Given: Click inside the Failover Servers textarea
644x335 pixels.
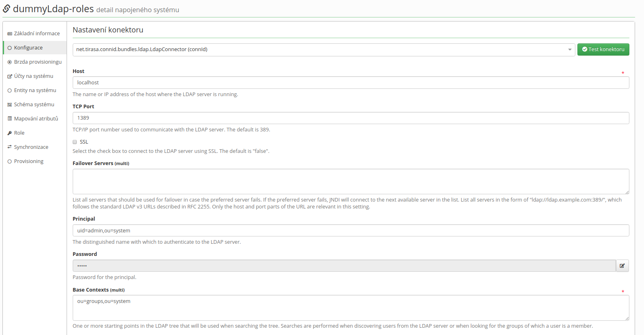Looking at the screenshot, I should (351, 182).
